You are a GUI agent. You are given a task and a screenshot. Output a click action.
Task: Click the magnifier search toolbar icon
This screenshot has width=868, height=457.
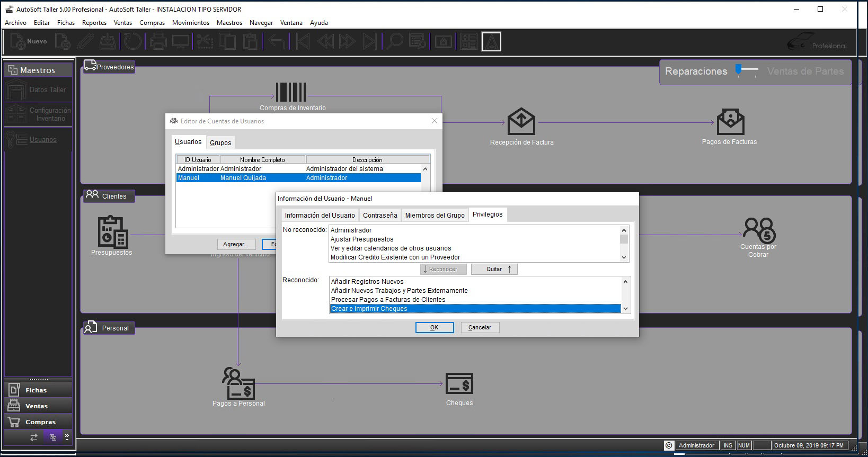395,41
